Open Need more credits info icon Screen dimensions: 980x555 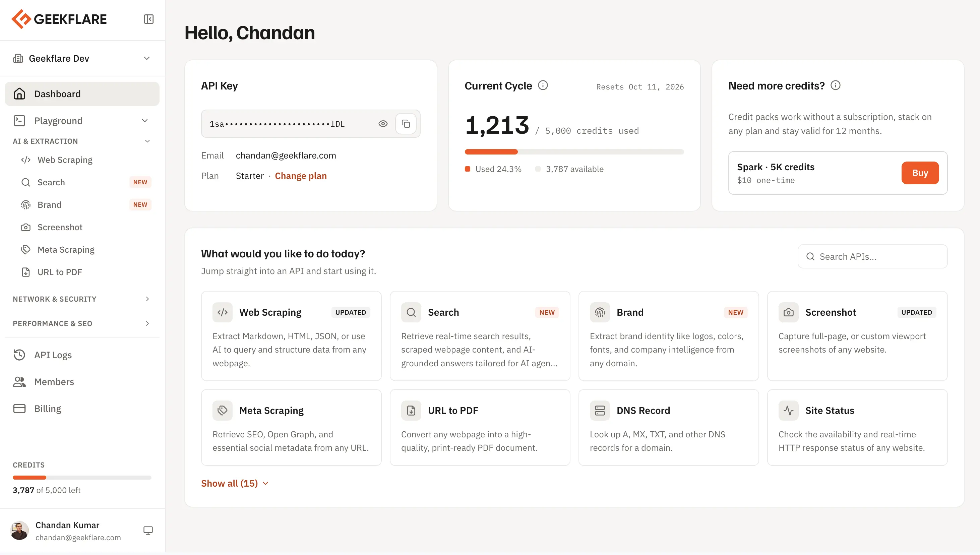835,85
